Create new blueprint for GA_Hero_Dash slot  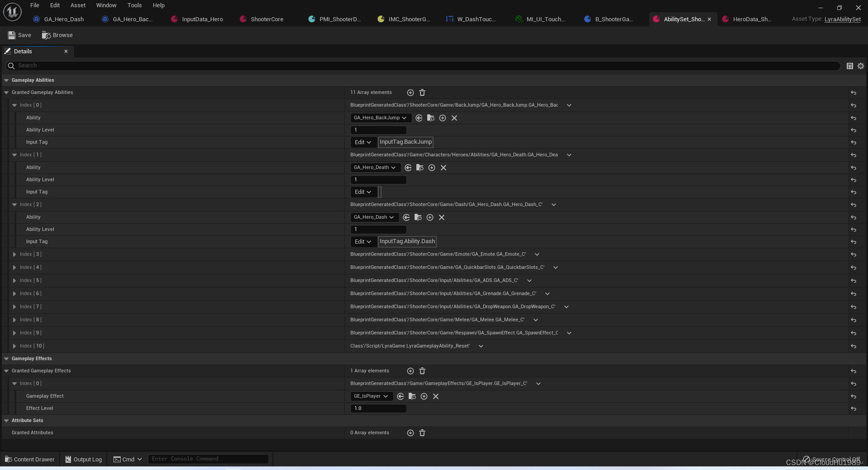[x=430, y=217]
